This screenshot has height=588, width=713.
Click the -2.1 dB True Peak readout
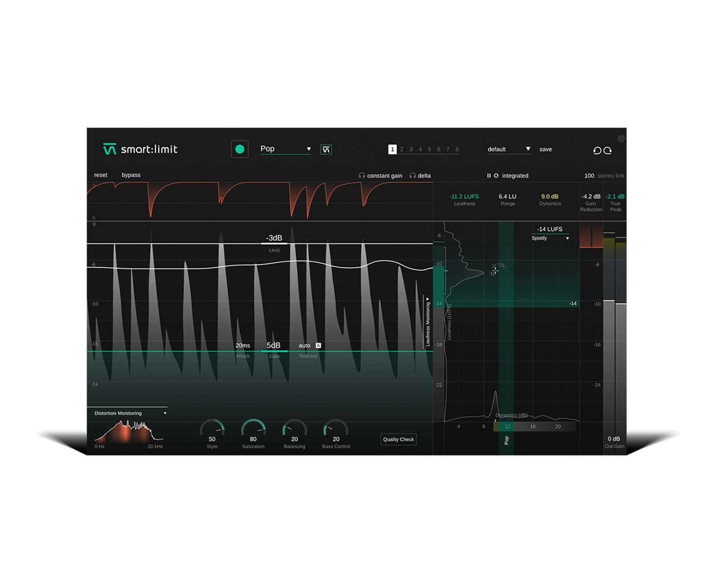tap(615, 196)
